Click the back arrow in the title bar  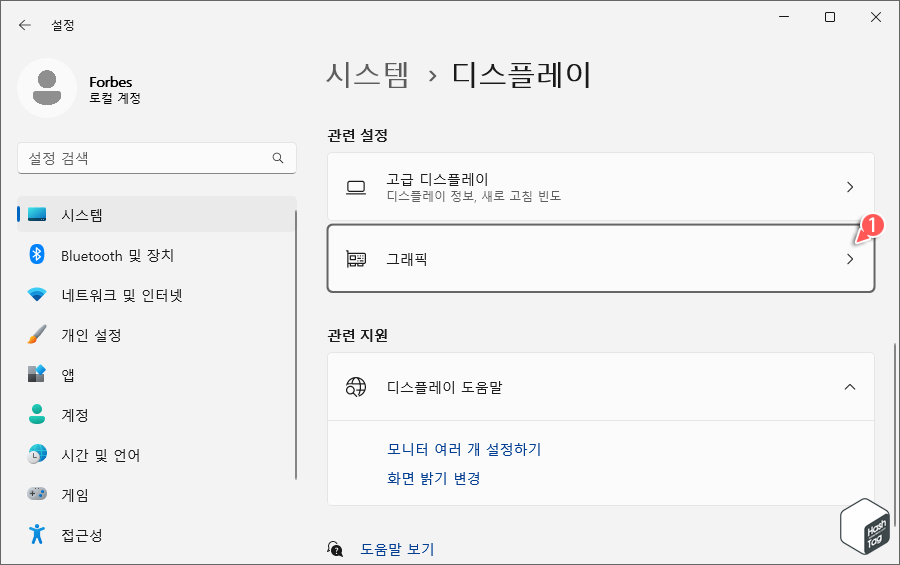[25, 25]
